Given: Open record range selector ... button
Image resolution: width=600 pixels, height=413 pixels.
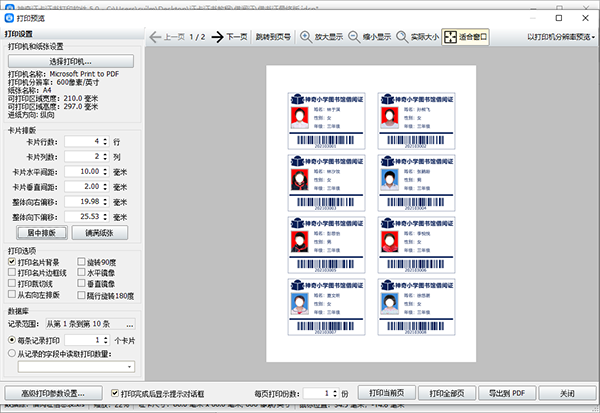Looking at the screenshot, I should 130,324.
